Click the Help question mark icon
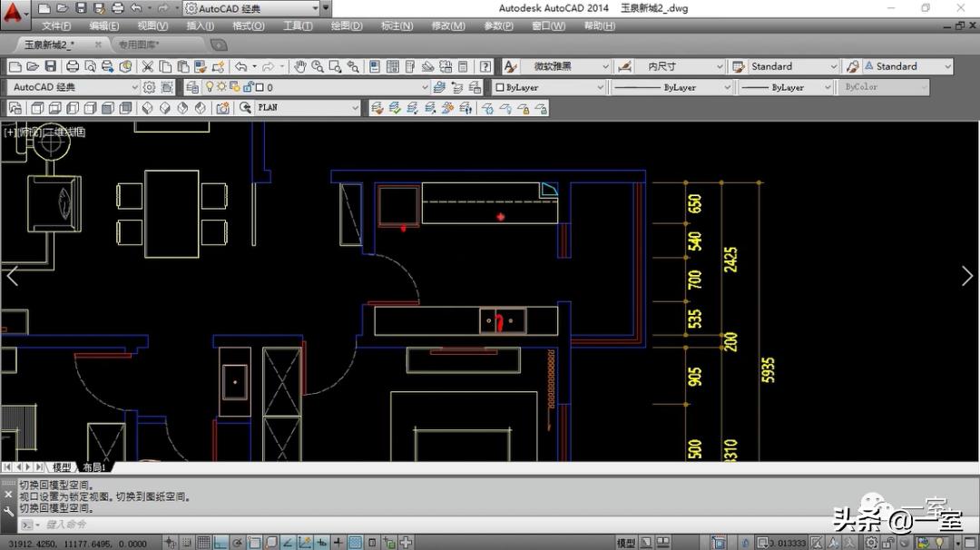 [x=485, y=66]
